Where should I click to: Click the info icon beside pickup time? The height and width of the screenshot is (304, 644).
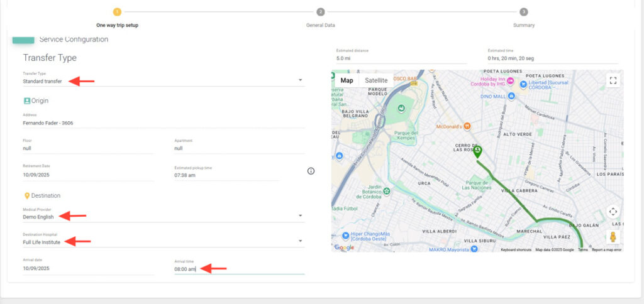pos(311,171)
